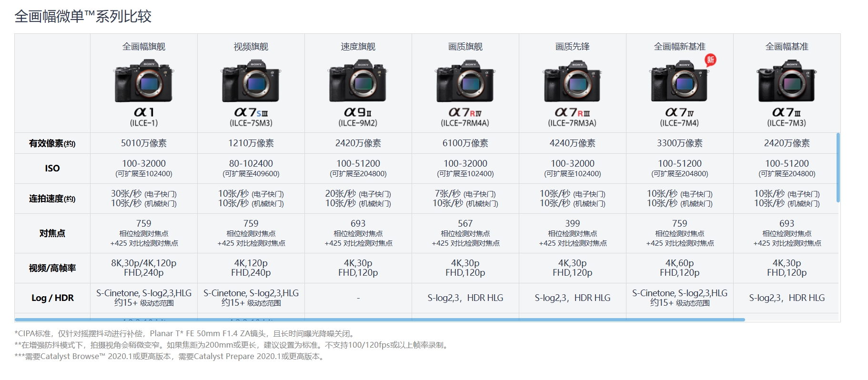The width and height of the screenshot is (868, 380).
Task: Click the (ILCE-1) model code
Action: pyautogui.click(x=144, y=123)
